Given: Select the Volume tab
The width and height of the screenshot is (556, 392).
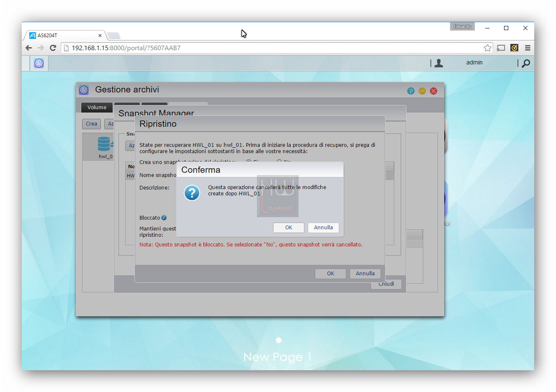Looking at the screenshot, I should [97, 108].
